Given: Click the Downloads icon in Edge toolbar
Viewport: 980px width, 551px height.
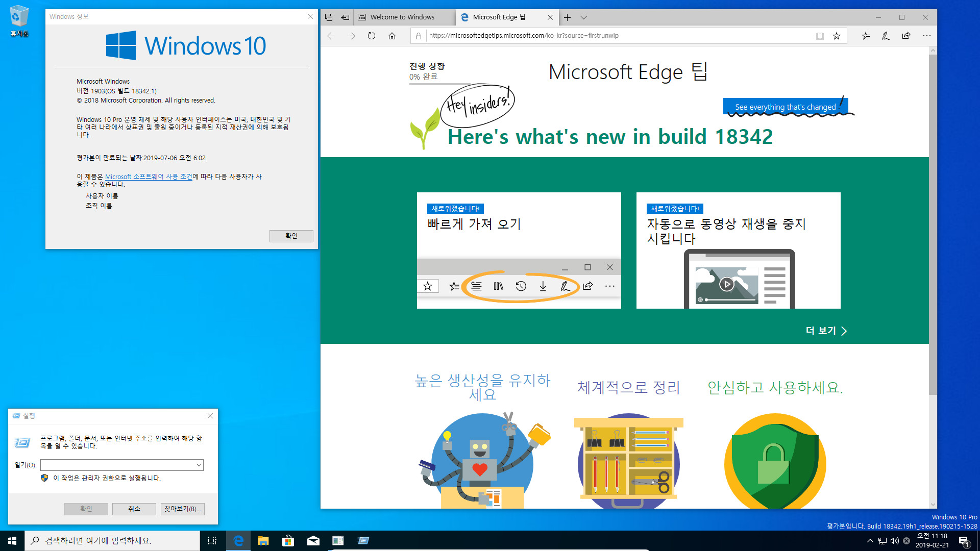Looking at the screenshot, I should tap(543, 285).
